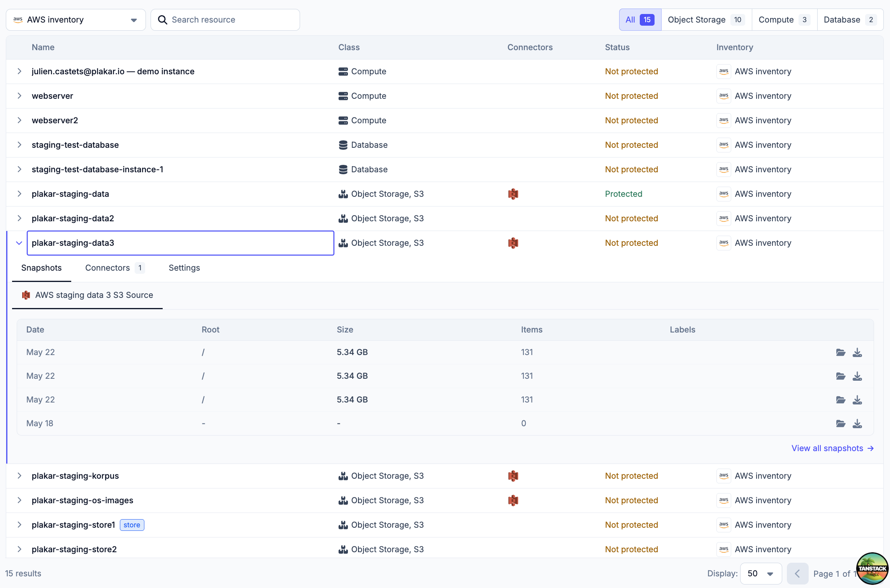This screenshot has width=890, height=588.
Task: Browse second May 22 snapshot folder icon
Action: tap(841, 376)
